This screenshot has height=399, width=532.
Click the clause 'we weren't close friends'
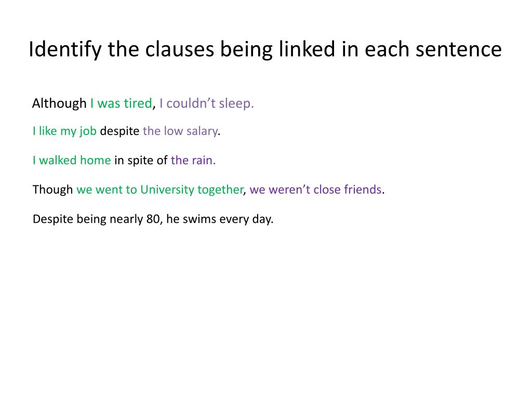(315, 189)
